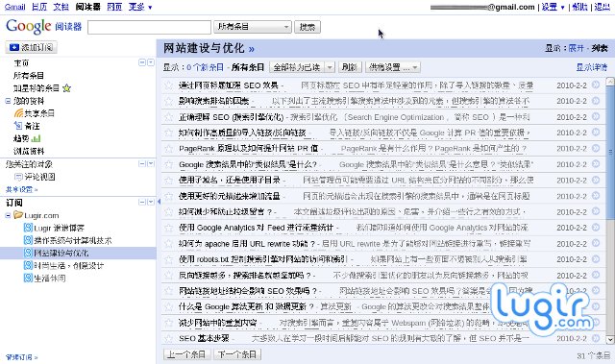Go to Gmail from top bar

tap(15, 7)
